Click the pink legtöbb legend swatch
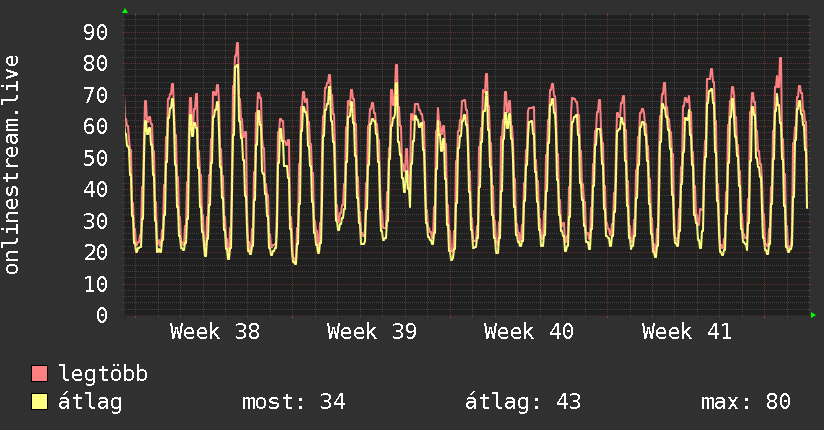824x430 pixels. pos(39,373)
